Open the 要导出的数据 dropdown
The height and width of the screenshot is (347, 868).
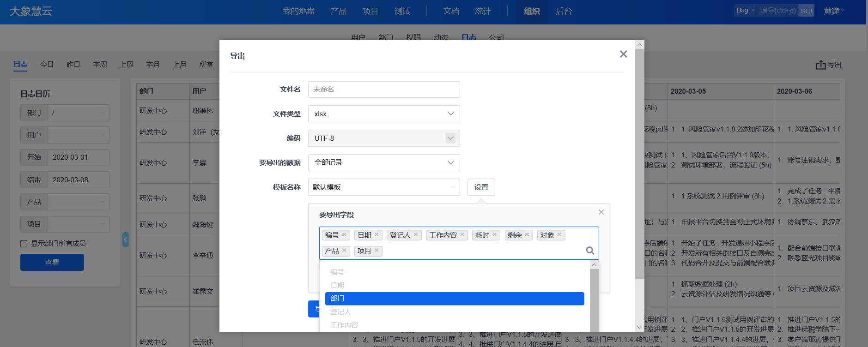click(x=383, y=163)
